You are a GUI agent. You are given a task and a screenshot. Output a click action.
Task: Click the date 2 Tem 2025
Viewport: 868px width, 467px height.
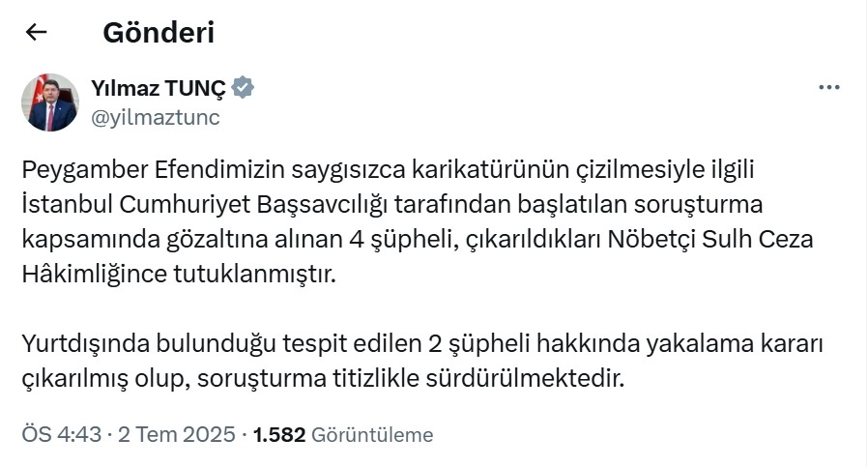click(177, 434)
